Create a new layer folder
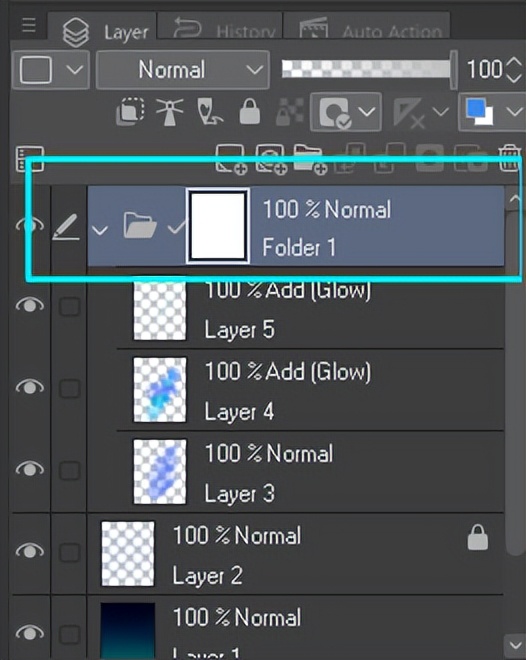The height and width of the screenshot is (660, 526). pos(310,159)
